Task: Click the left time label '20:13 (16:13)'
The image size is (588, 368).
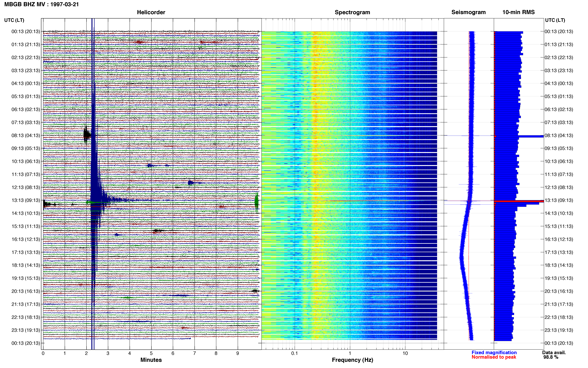Action: click(x=26, y=291)
